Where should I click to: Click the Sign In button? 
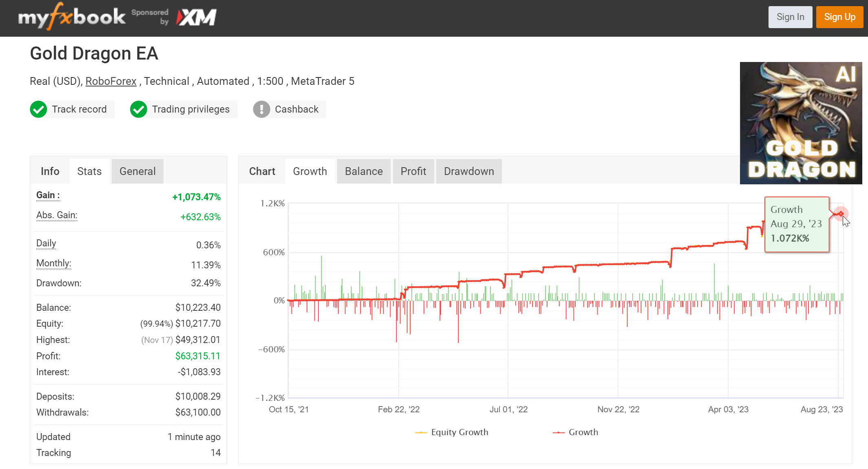[x=790, y=17]
